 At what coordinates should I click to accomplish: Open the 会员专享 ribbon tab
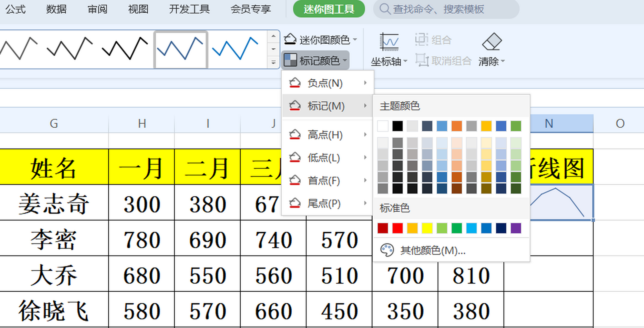[x=251, y=9]
